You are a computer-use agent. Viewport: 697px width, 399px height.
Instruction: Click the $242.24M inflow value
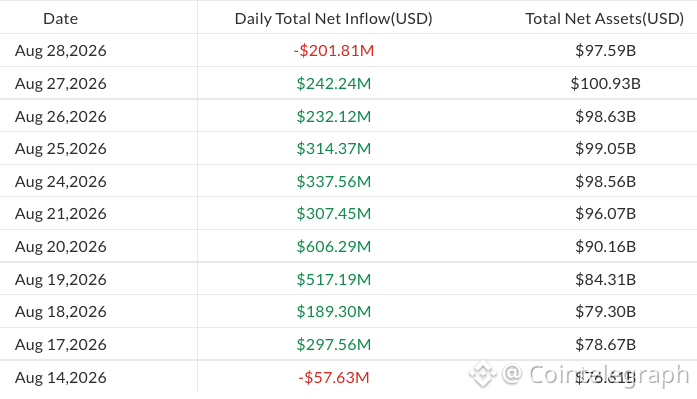(x=333, y=84)
